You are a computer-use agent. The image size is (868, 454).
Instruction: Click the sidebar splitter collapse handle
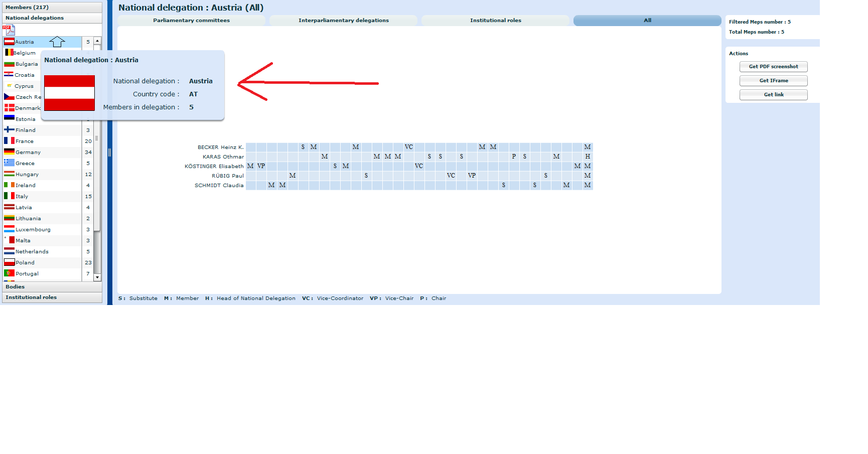tap(109, 153)
